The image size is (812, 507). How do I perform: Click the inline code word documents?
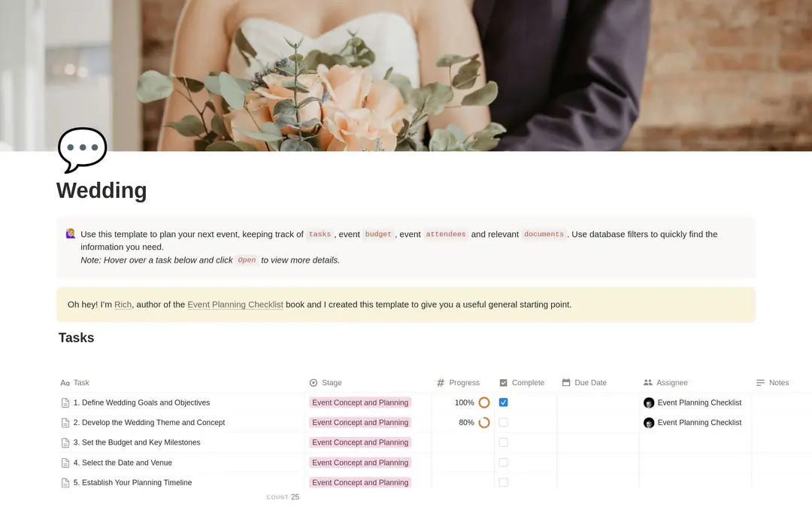[544, 234]
